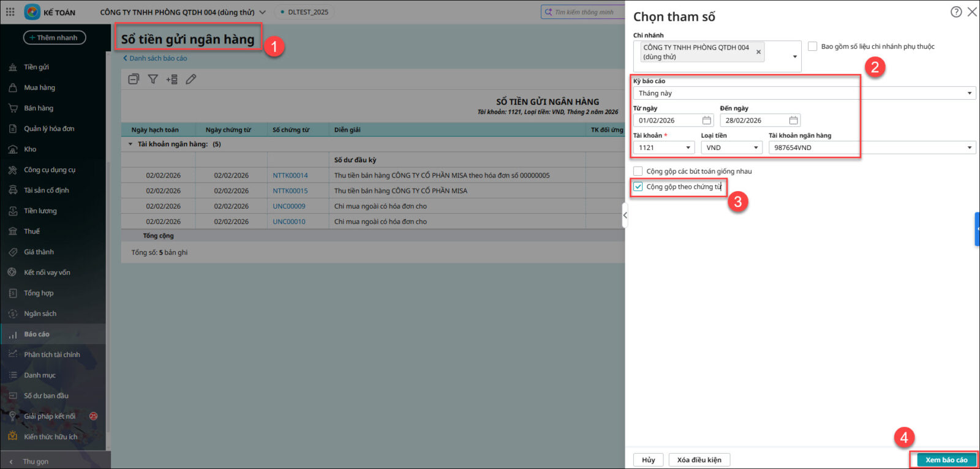Click the Xem báo cáo button
Screen dimensions: 980x469
tap(946, 460)
